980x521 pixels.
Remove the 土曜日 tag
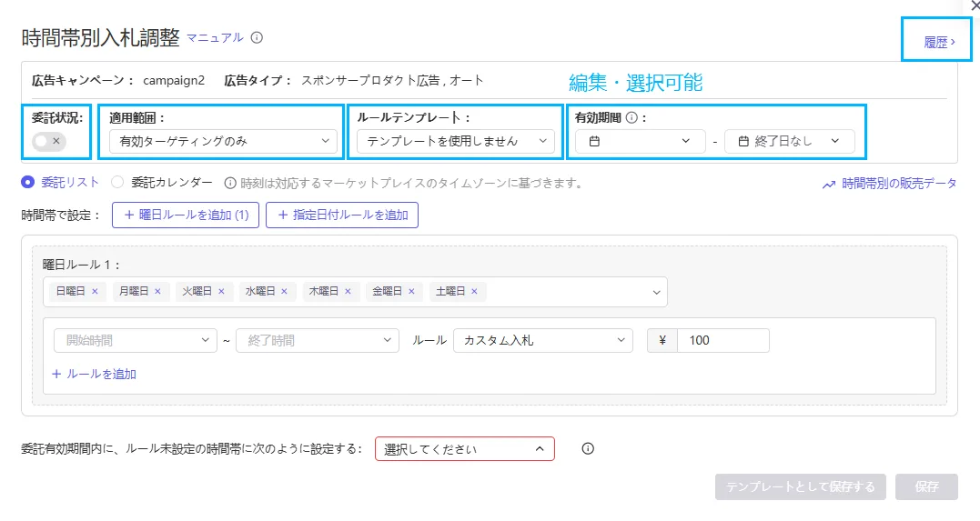click(474, 291)
